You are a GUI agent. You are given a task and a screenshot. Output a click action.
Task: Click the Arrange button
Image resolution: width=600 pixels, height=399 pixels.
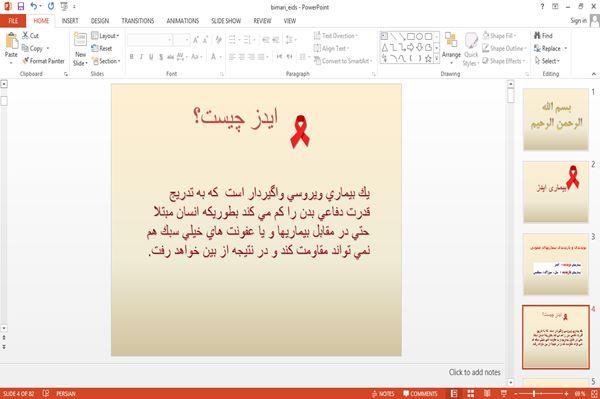click(x=452, y=48)
